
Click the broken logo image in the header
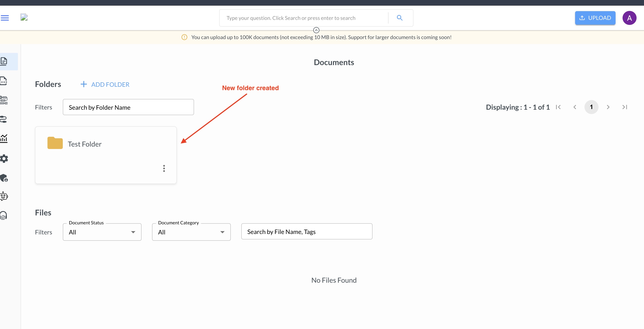pyautogui.click(x=24, y=17)
